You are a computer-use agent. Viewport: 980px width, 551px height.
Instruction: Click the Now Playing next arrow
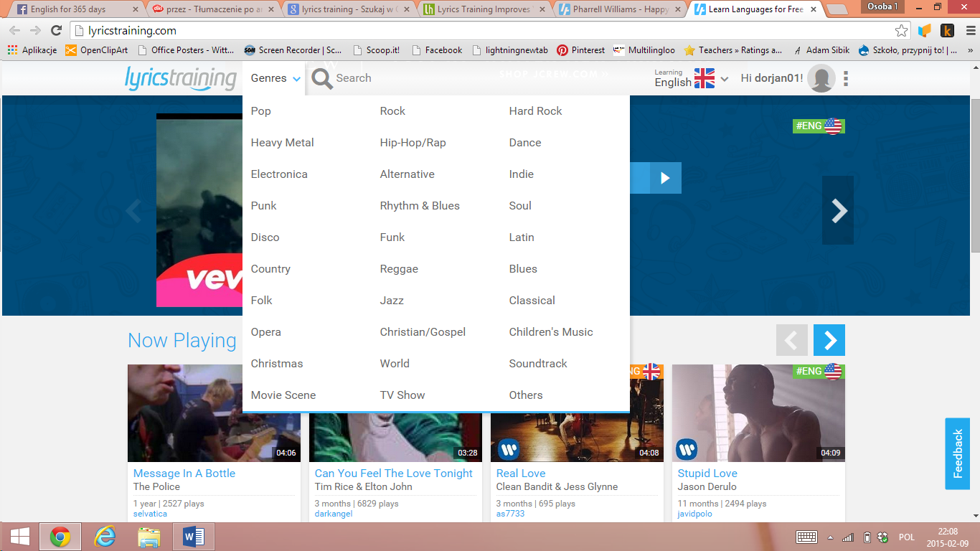[829, 340]
